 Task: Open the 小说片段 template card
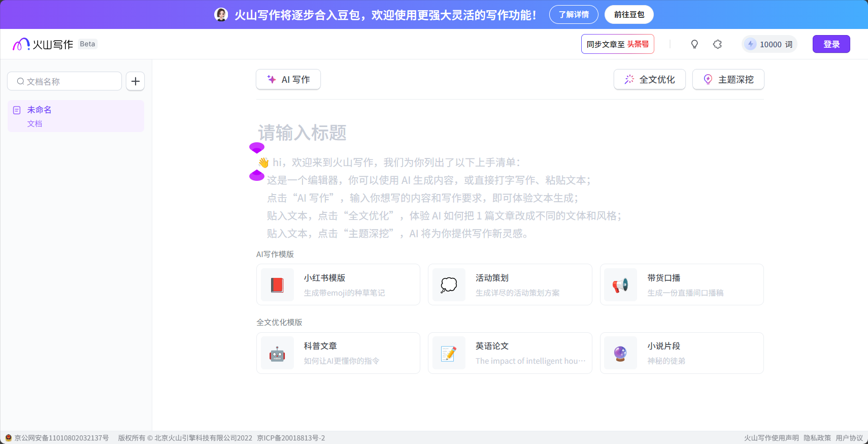682,353
